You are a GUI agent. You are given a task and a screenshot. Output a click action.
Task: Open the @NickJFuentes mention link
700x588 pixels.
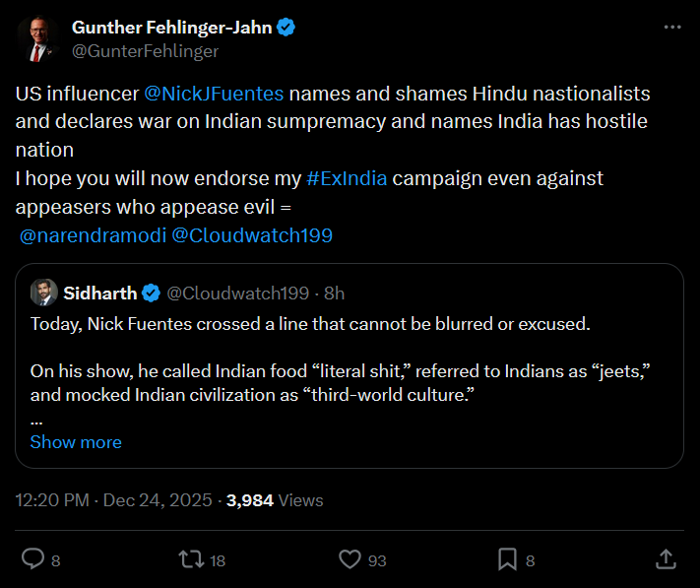tap(214, 95)
